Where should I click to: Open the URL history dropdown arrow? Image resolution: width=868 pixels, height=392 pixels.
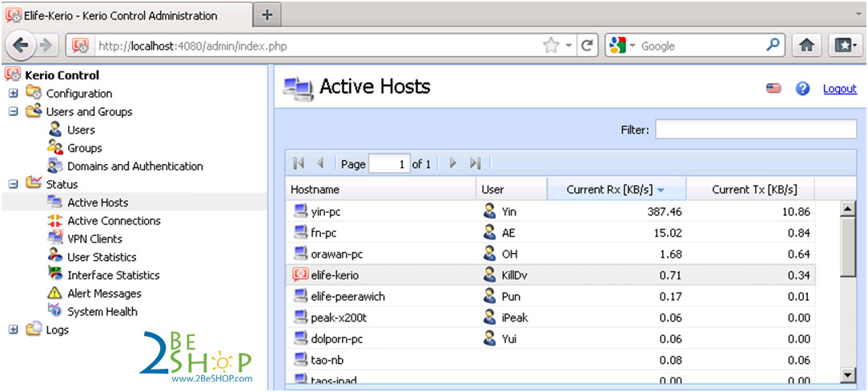pyautogui.click(x=568, y=46)
